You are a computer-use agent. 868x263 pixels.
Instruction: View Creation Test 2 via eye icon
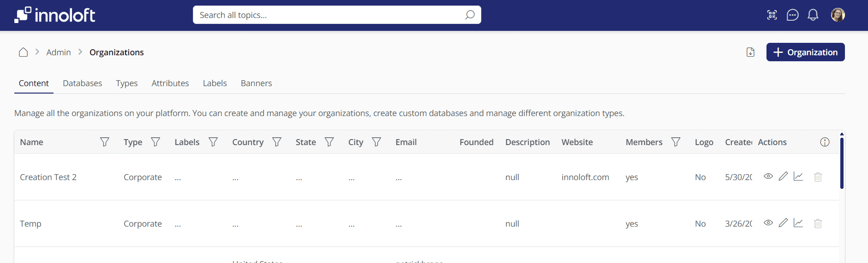[x=768, y=176]
